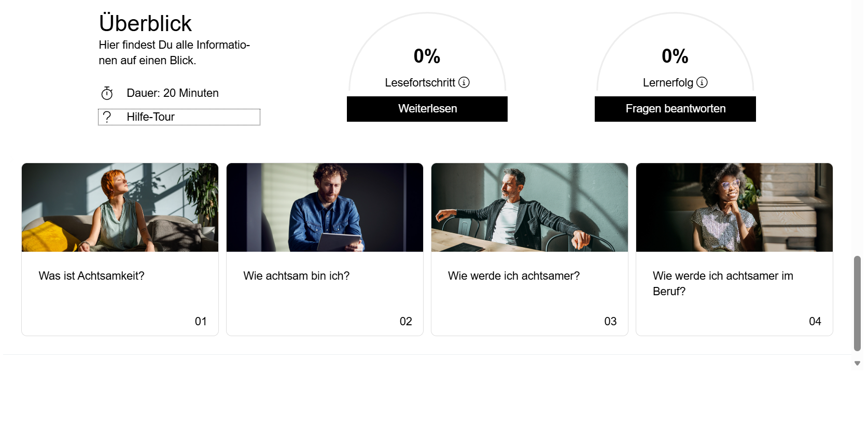Open 'Wie werde ich achtsamer im Beruf?'
Image resolution: width=868 pixels, height=433 pixels.
pyautogui.click(x=723, y=284)
